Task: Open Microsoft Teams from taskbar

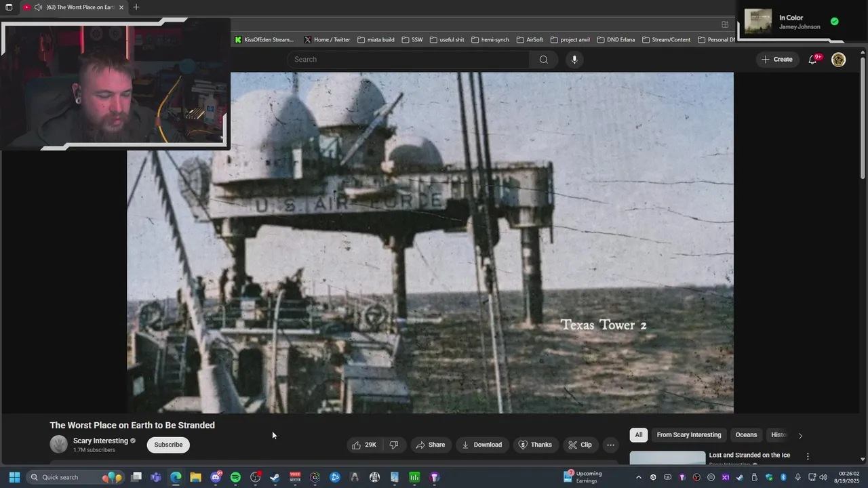Action: [156, 477]
